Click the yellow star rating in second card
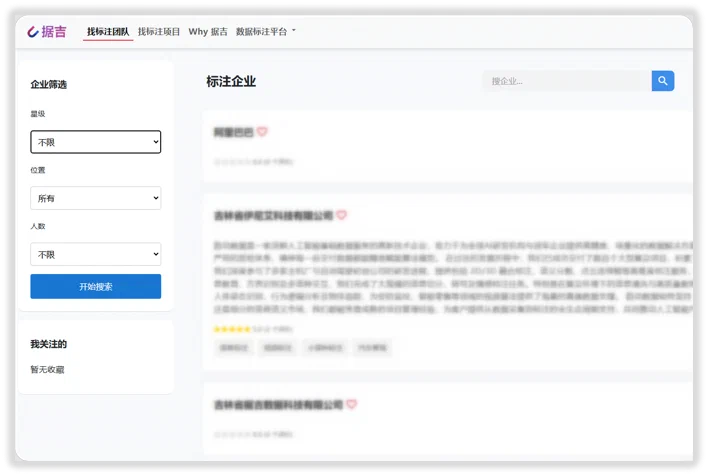Image resolution: width=708 pixels, height=476 pixels. pos(232,329)
